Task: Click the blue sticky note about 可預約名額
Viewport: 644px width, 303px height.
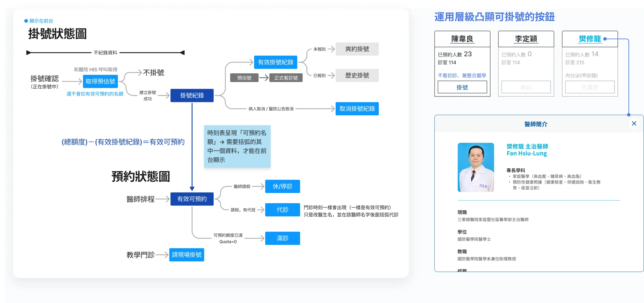Action: [x=237, y=146]
